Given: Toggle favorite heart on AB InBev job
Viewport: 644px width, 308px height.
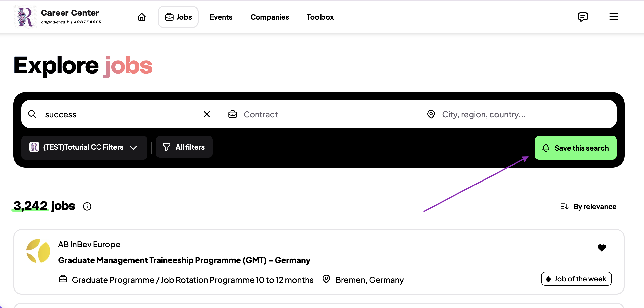Looking at the screenshot, I should 602,248.
